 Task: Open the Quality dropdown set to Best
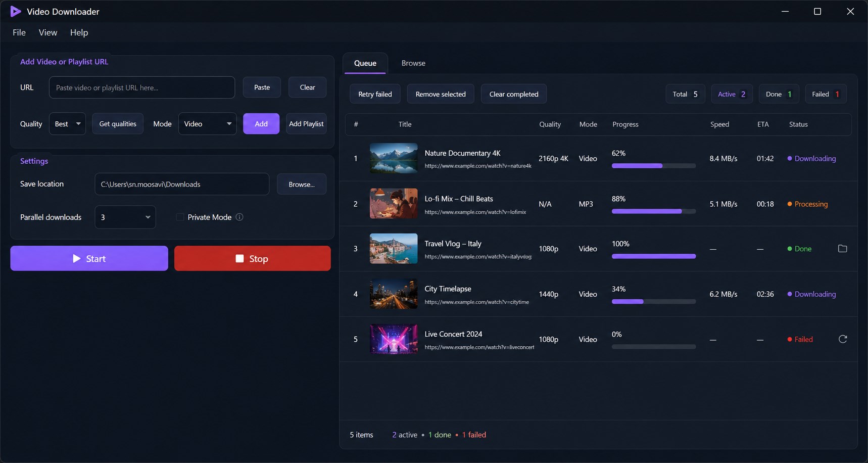67,124
